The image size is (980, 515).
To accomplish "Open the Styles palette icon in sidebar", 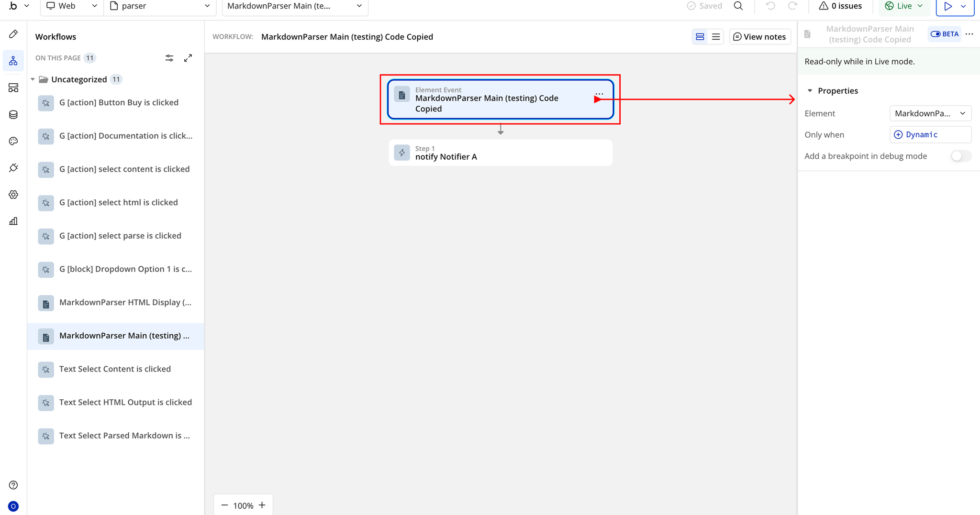I will (13, 141).
